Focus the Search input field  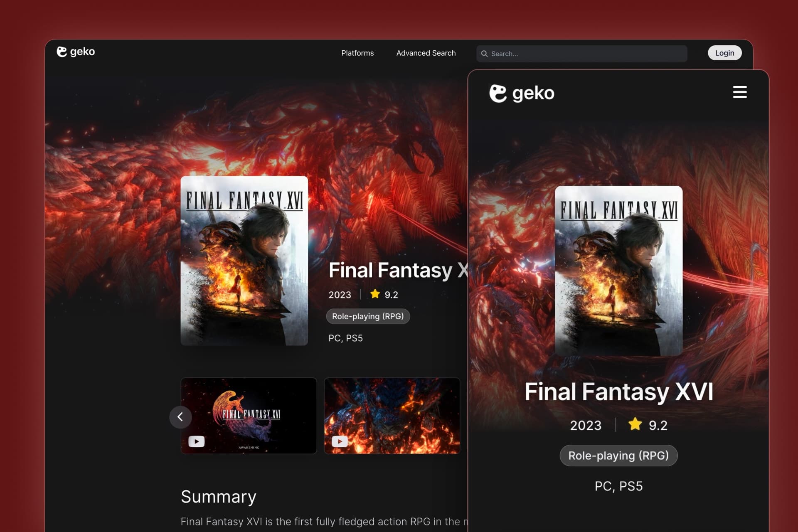[x=581, y=54]
